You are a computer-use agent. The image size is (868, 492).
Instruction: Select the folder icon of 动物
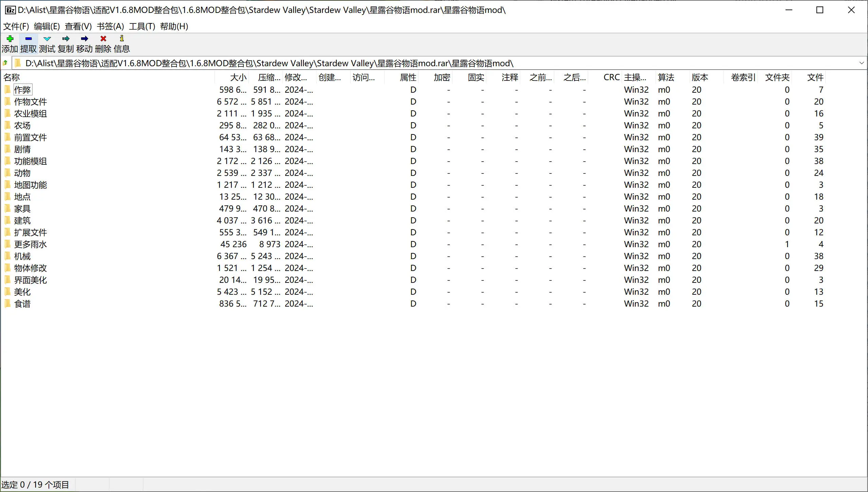pos(7,173)
